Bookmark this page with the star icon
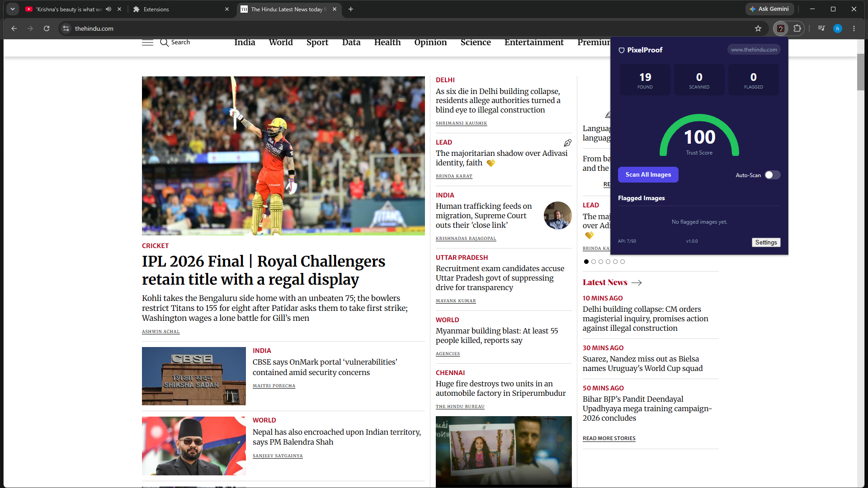 758,28
